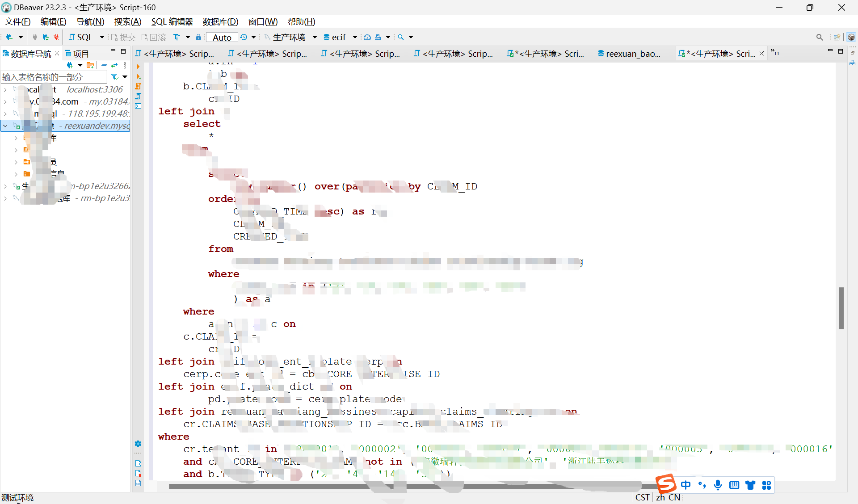Click the disconnect red plug icon
This screenshot has height=504, width=858.
pyautogui.click(x=56, y=37)
